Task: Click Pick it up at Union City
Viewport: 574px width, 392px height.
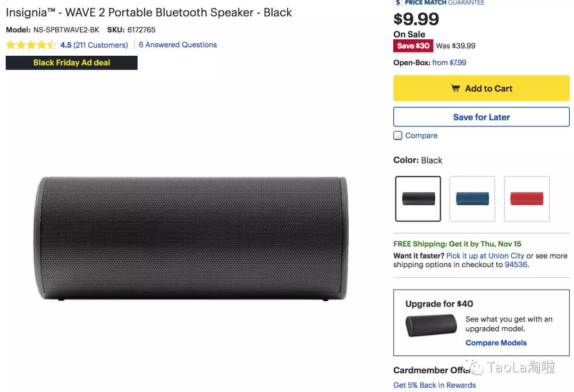Action: (485, 255)
